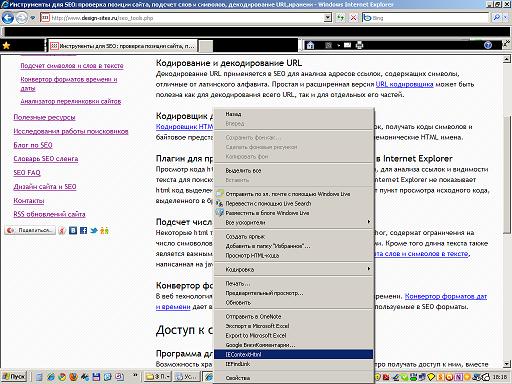
Task: Share via the Twitter bird icon
Action: 94,230
